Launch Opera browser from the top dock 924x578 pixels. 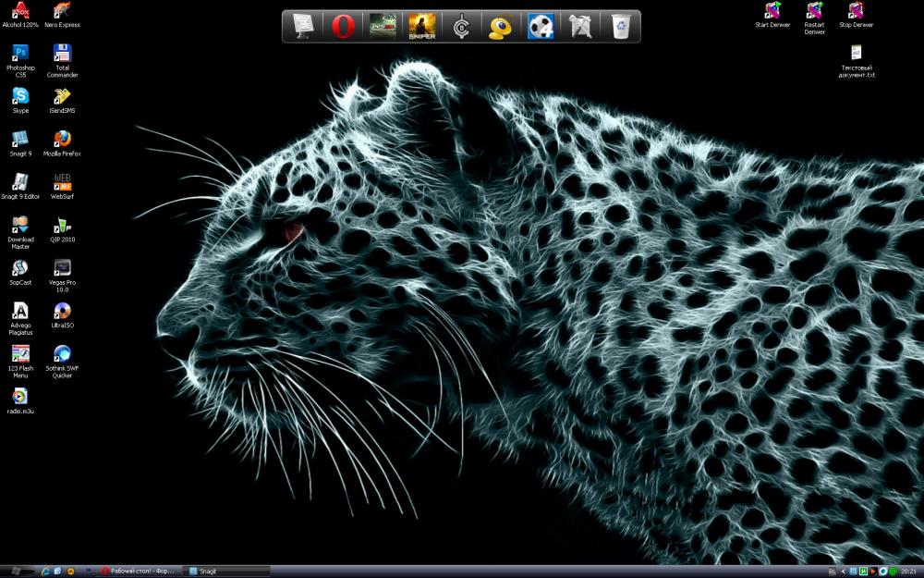point(343,27)
